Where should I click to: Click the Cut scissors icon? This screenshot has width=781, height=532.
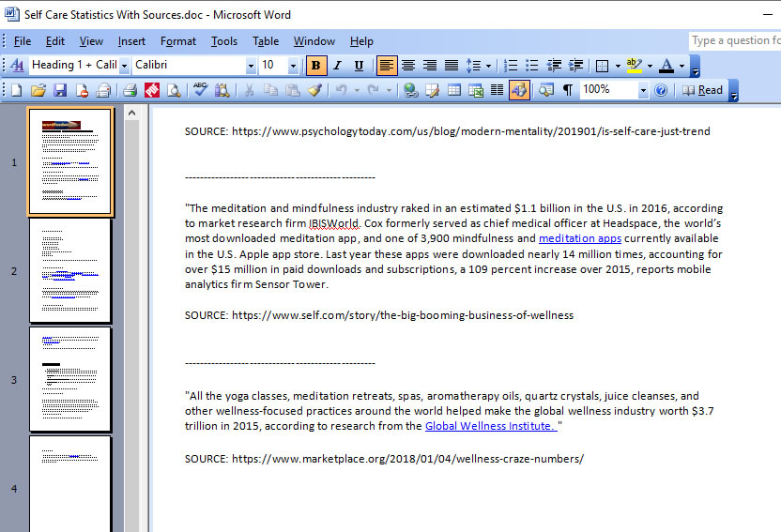[x=249, y=90]
